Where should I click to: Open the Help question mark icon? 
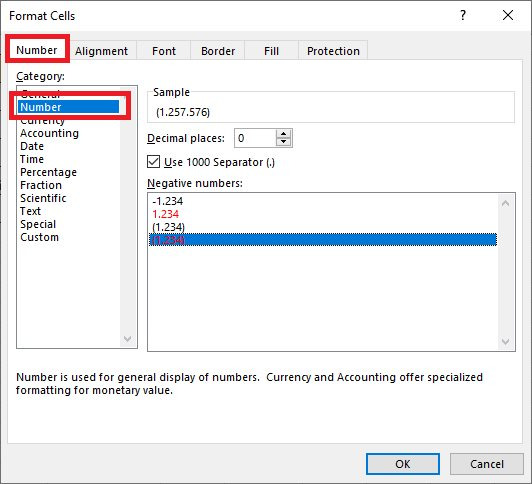[x=463, y=16]
